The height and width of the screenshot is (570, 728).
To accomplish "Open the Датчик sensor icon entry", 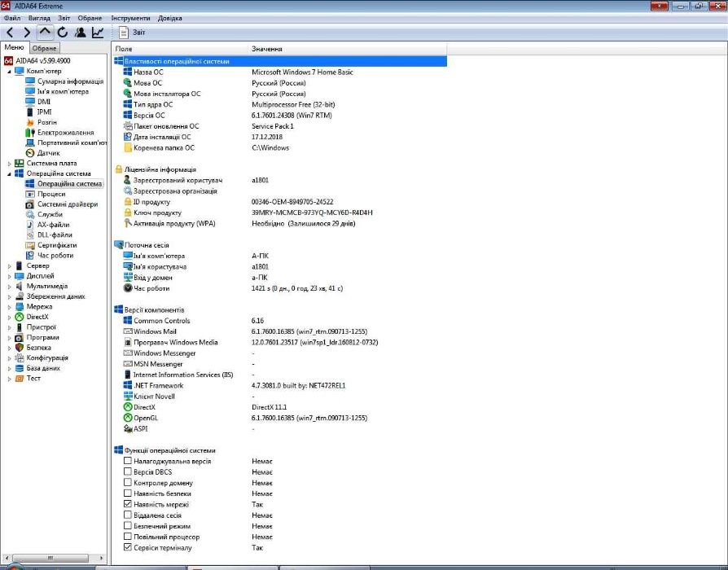I will [30, 153].
